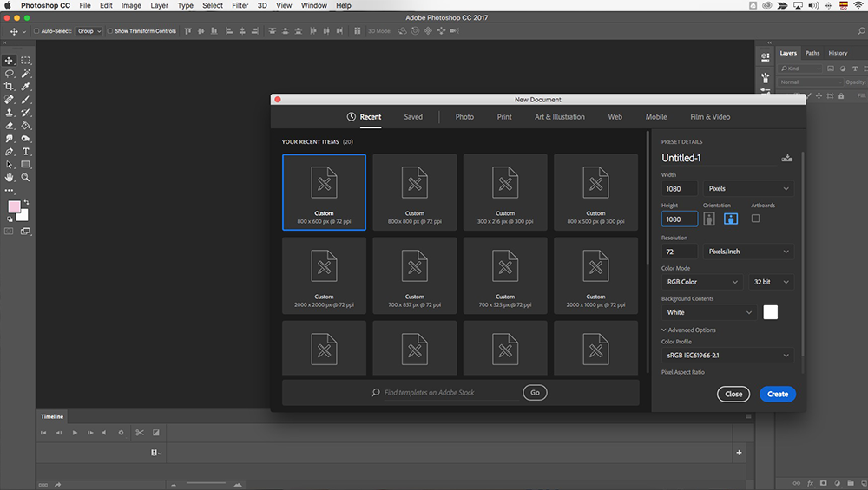This screenshot has width=868, height=490.
Task: Open the sRGB IEC61966-2.1 color profile dropdown
Action: tap(727, 356)
